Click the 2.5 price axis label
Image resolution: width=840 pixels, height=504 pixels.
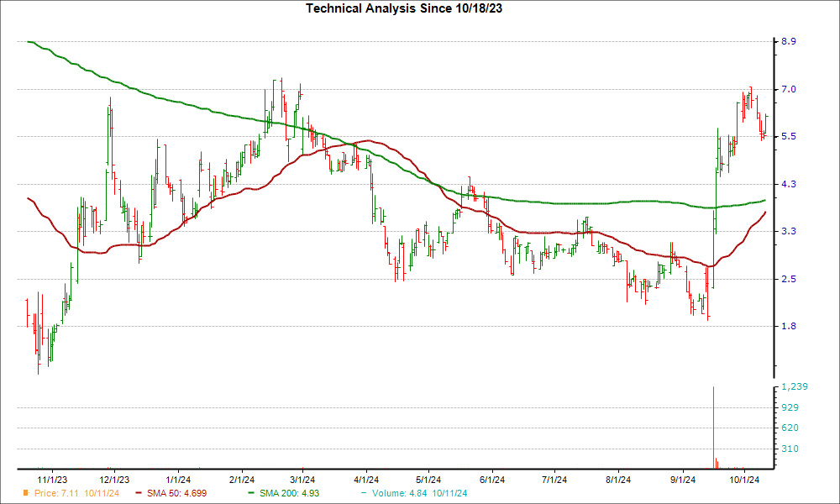[x=789, y=279]
